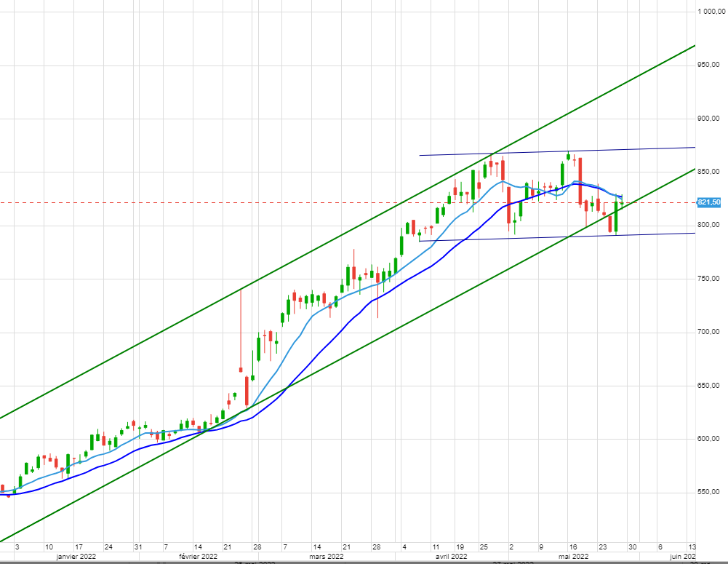728x564 pixels.
Task: Select the 'avril 2022' month label
Action: [451, 557]
